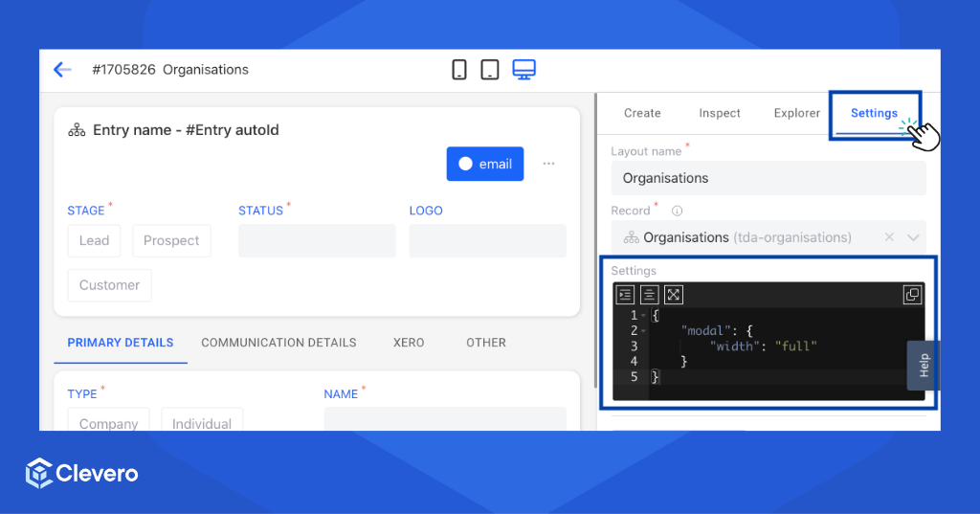
Task: Copy the settings JSON code
Action: [912, 295]
